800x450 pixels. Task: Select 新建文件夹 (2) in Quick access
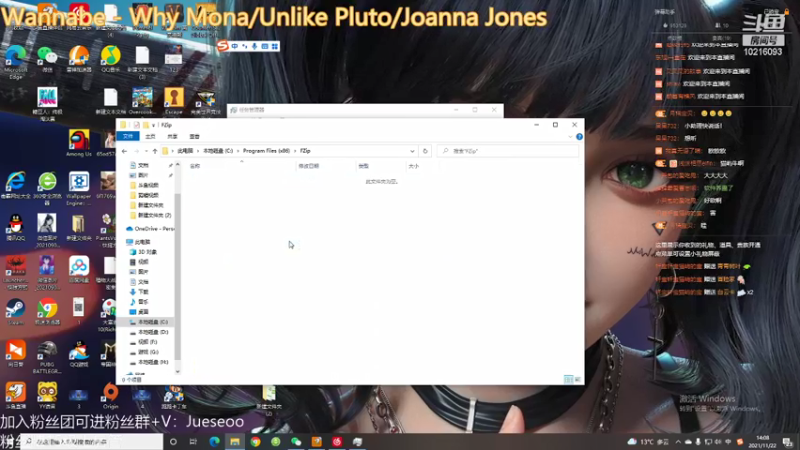coord(151,215)
